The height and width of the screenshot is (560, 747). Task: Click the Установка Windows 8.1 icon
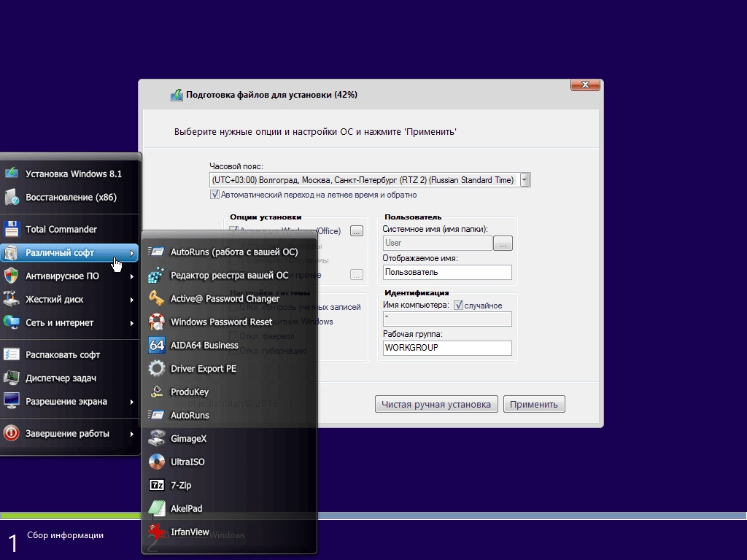12,174
